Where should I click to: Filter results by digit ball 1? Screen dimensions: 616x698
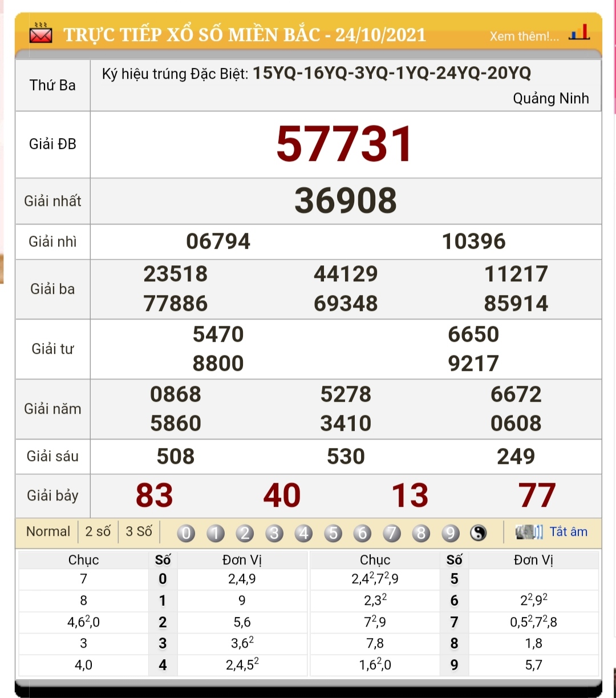215,533
